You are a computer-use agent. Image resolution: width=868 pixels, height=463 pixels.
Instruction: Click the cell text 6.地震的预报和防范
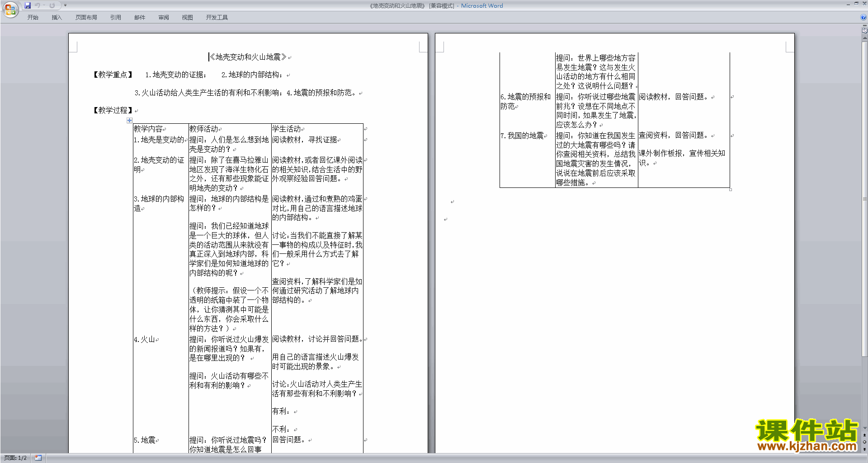[525, 101]
